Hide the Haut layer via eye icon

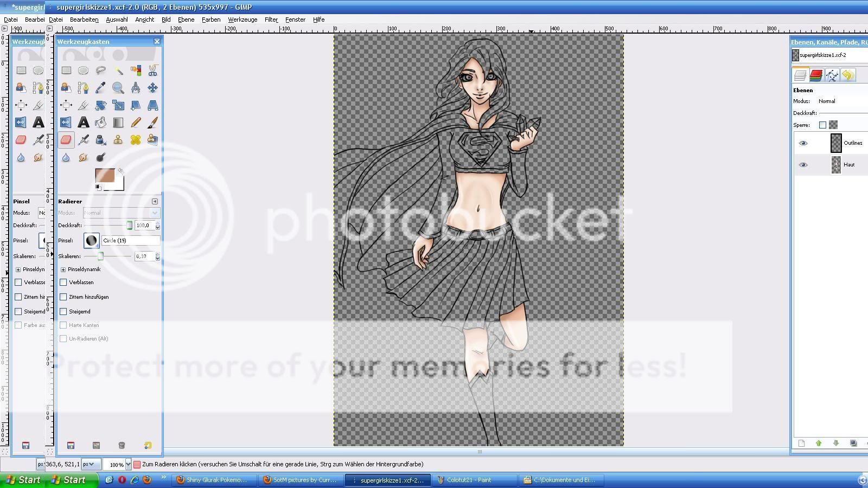(803, 165)
